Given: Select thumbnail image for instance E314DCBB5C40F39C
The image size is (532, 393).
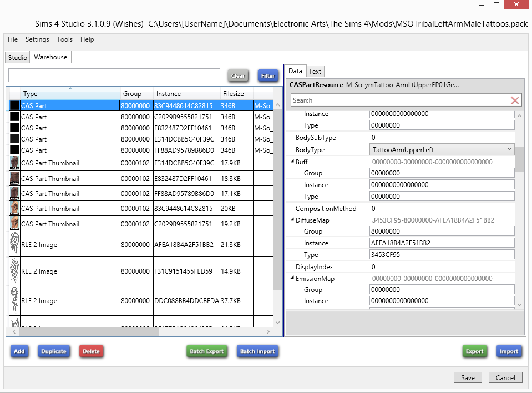Looking at the screenshot, I should coord(14,163).
